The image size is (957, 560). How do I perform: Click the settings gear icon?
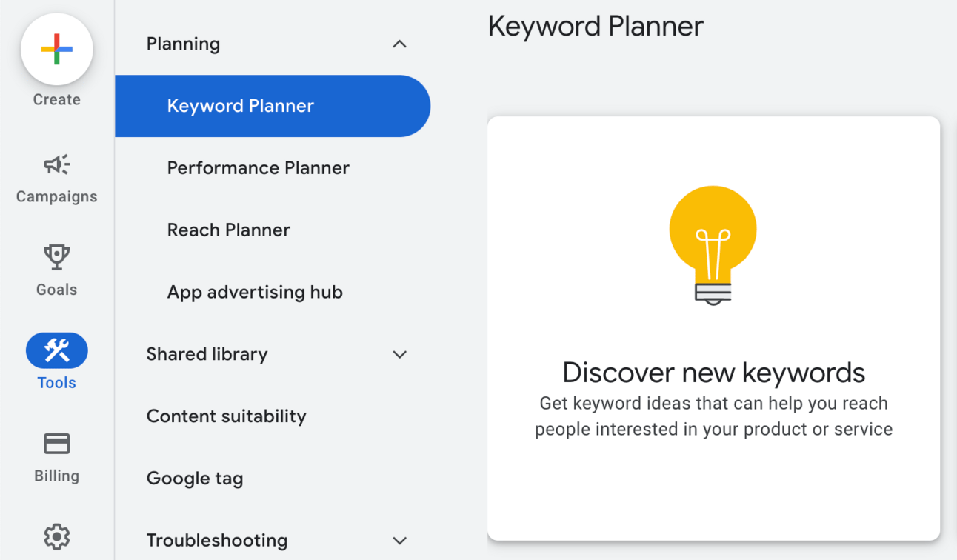pyautogui.click(x=56, y=536)
